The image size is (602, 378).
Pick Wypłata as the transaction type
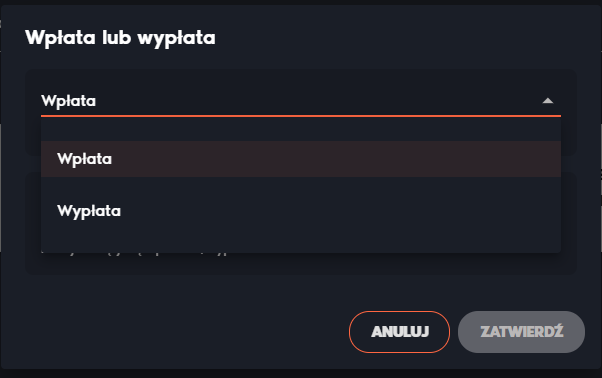pyautogui.click(x=301, y=211)
